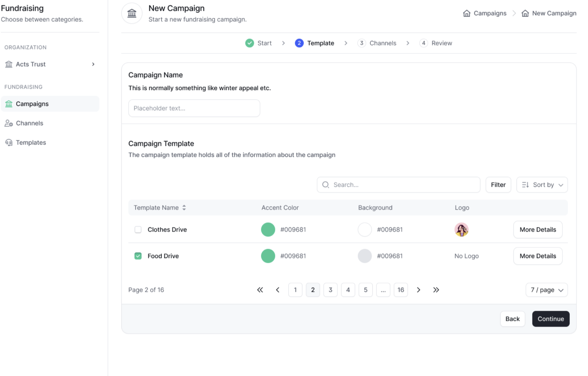This screenshot has width=588, height=376.
Task: Click the Clothes Drive accent color swatch
Action: pos(268,229)
